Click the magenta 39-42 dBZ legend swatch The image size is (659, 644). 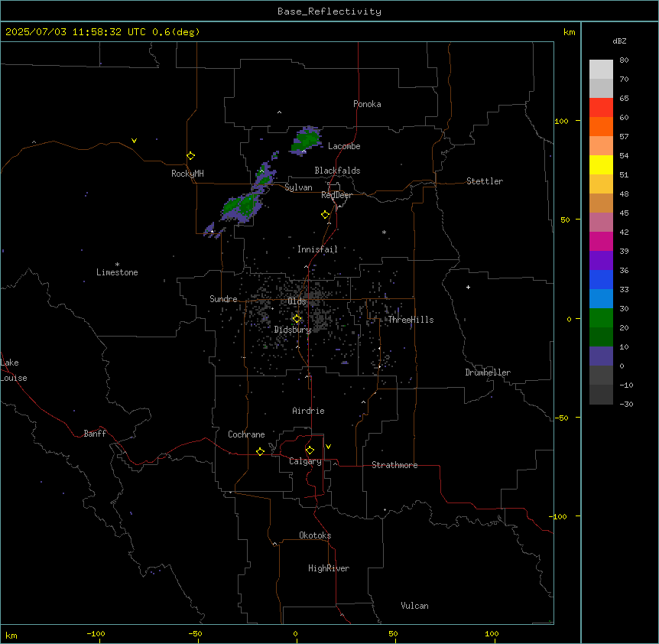point(601,241)
